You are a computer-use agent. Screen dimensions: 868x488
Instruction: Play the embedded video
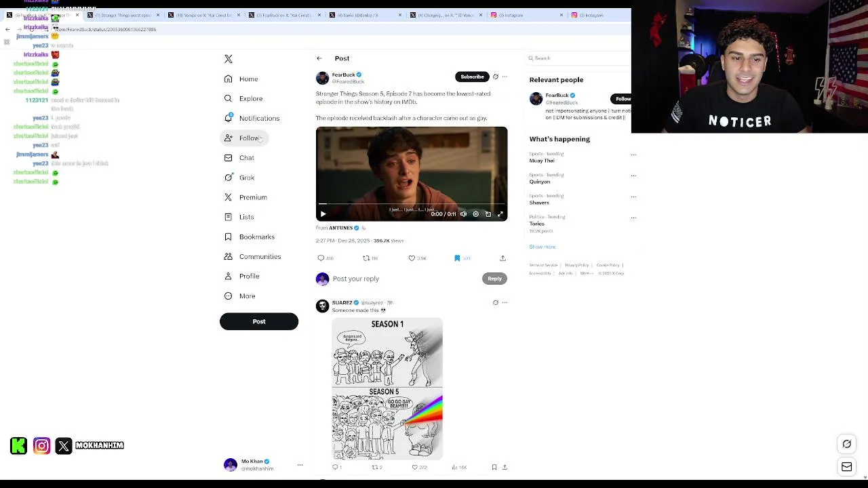click(x=323, y=214)
